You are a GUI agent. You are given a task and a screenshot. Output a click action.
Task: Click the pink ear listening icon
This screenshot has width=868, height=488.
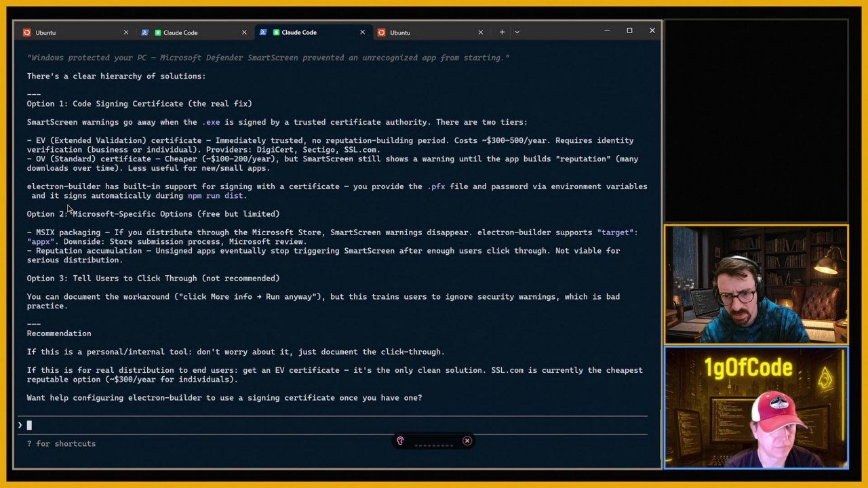tap(400, 441)
